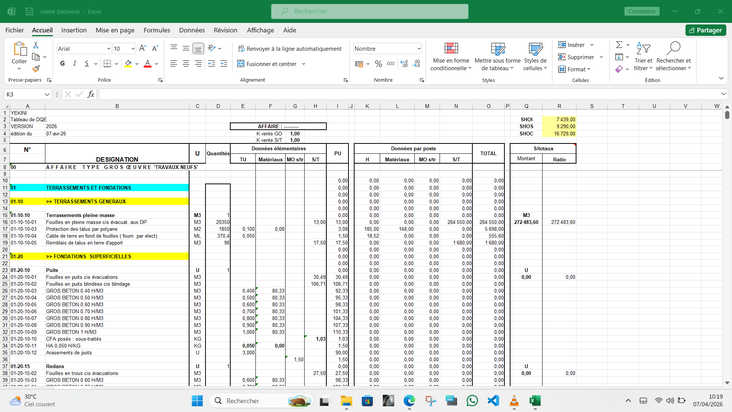
Task: Click the cut scissors icon
Action: click(x=37, y=46)
